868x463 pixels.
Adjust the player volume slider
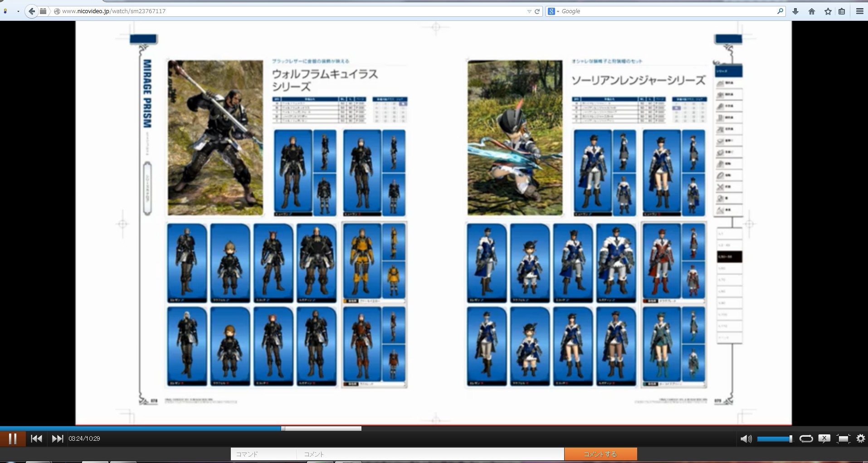coord(775,438)
